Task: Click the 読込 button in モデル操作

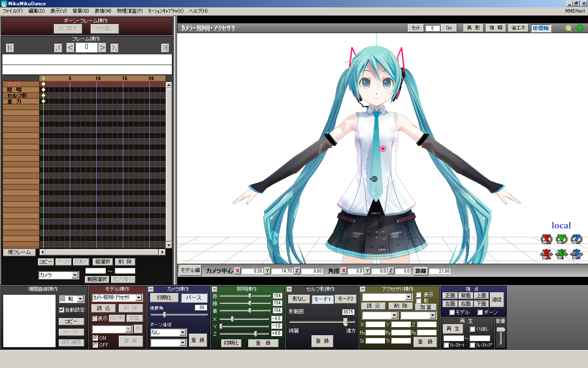Action: [103, 308]
